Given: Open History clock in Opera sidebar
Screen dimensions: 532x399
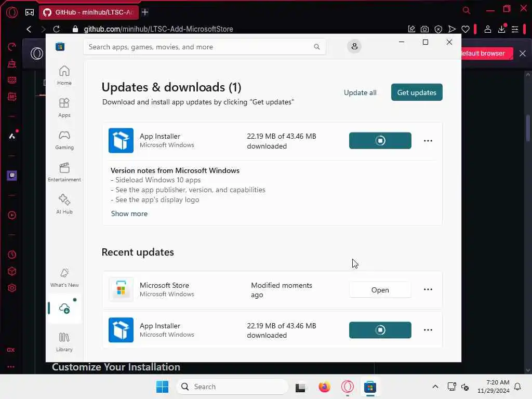Looking at the screenshot, I should point(12,255).
